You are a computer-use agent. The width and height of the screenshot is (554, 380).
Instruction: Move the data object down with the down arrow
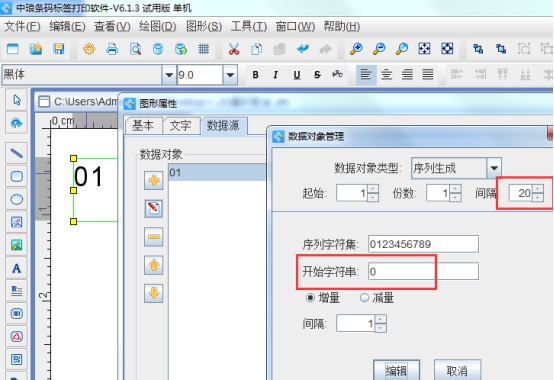pyautogui.click(x=154, y=293)
